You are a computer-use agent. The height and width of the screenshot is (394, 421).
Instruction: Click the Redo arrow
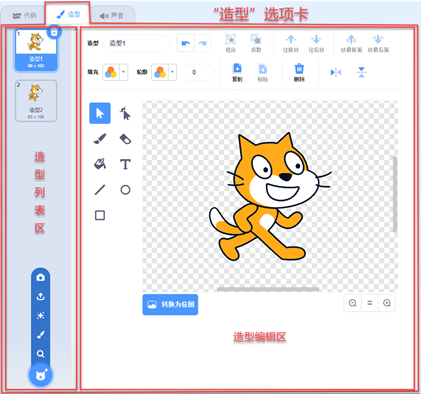click(x=203, y=43)
